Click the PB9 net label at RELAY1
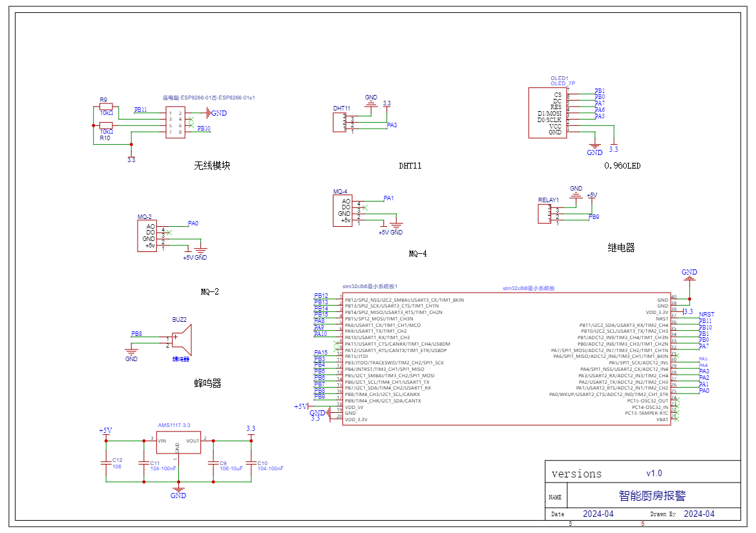The image size is (756, 533). [x=594, y=217]
